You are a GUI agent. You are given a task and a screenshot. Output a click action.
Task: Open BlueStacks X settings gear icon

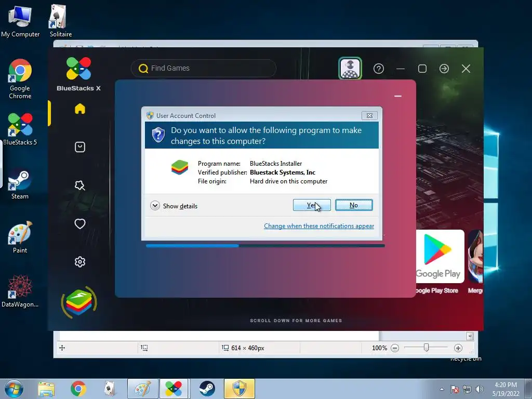79,262
